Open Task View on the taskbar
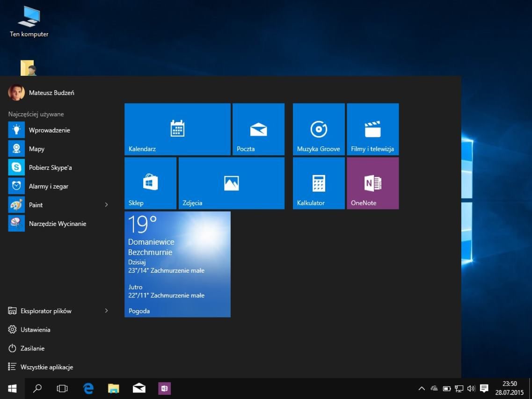The height and width of the screenshot is (399, 532). point(62,388)
